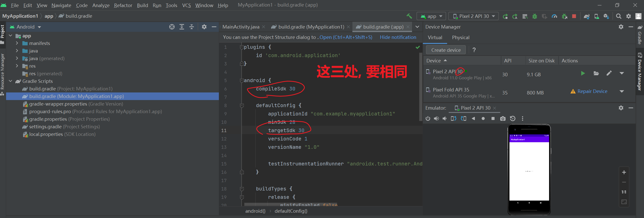Viewport: 644px width, 218px height.
Task: Stop the running app with red square
Action: tap(574, 16)
